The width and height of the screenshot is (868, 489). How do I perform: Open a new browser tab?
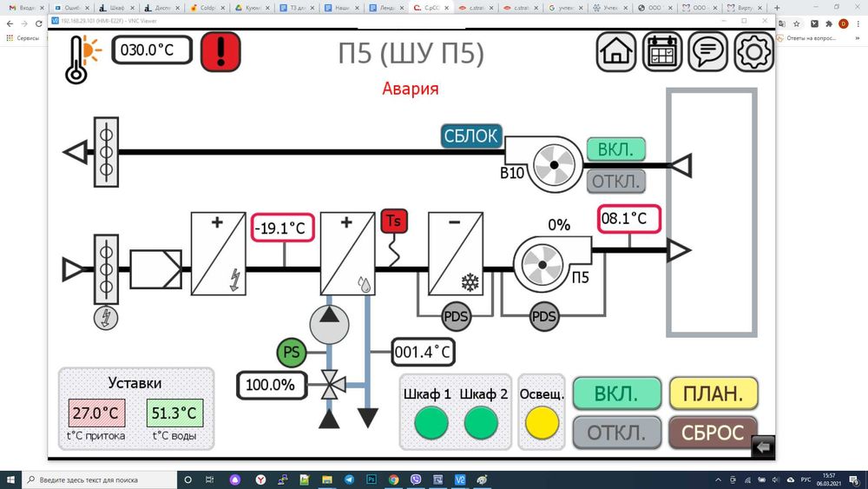pos(777,8)
